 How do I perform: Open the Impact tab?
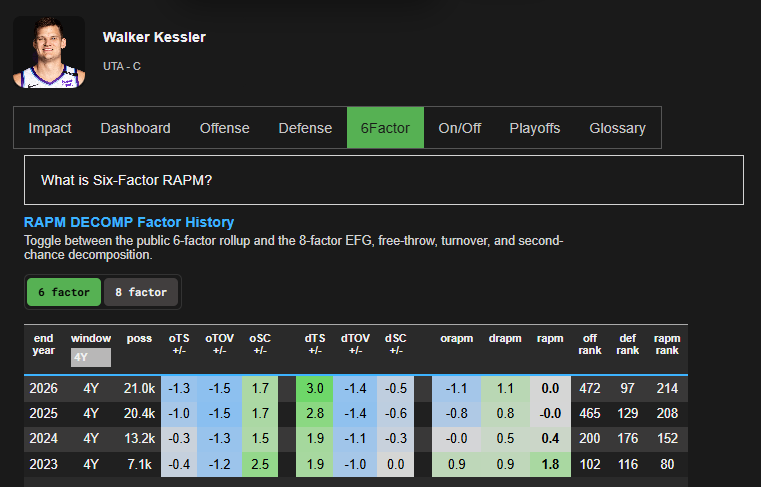[x=50, y=128]
